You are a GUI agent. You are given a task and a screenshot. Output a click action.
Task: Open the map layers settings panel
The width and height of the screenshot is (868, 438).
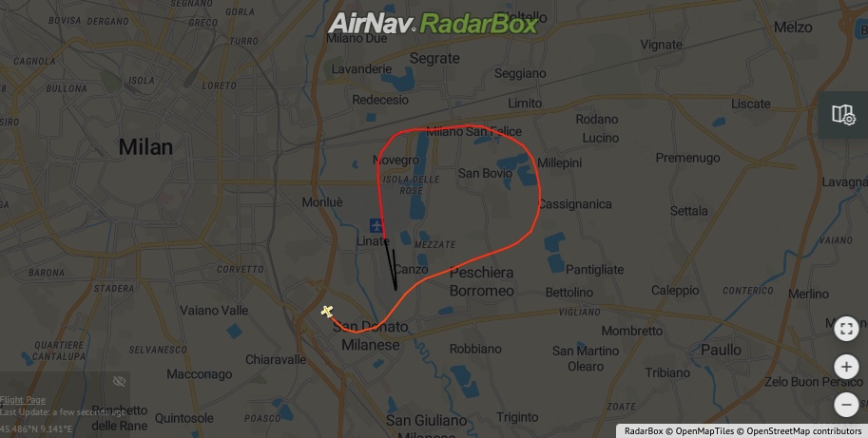843,114
